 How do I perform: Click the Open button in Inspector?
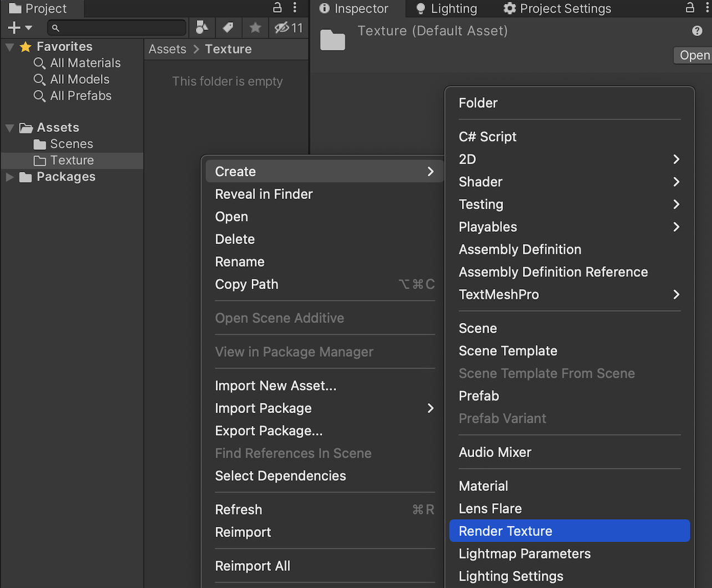[x=694, y=55]
